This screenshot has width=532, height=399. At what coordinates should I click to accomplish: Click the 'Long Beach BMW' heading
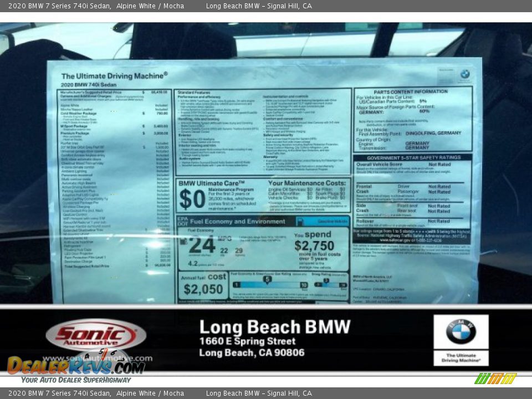pyautogui.click(x=274, y=327)
